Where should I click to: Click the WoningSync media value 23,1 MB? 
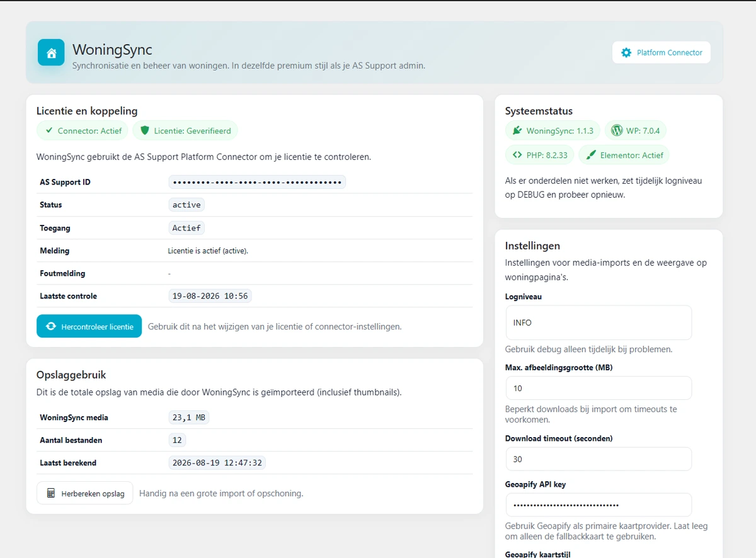(188, 418)
